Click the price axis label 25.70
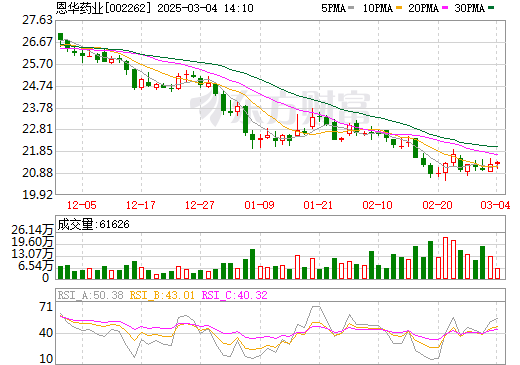 37,64
